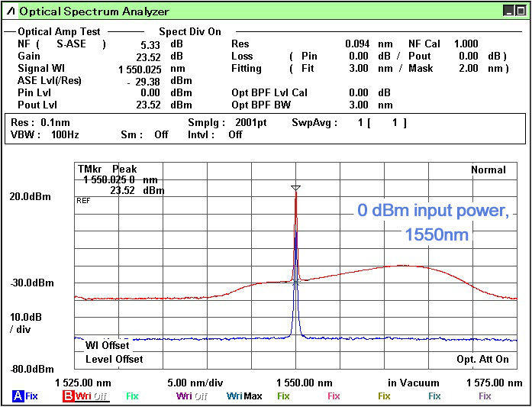
Task: Select the peak marker triangle on the spectrum
Action: point(296,188)
